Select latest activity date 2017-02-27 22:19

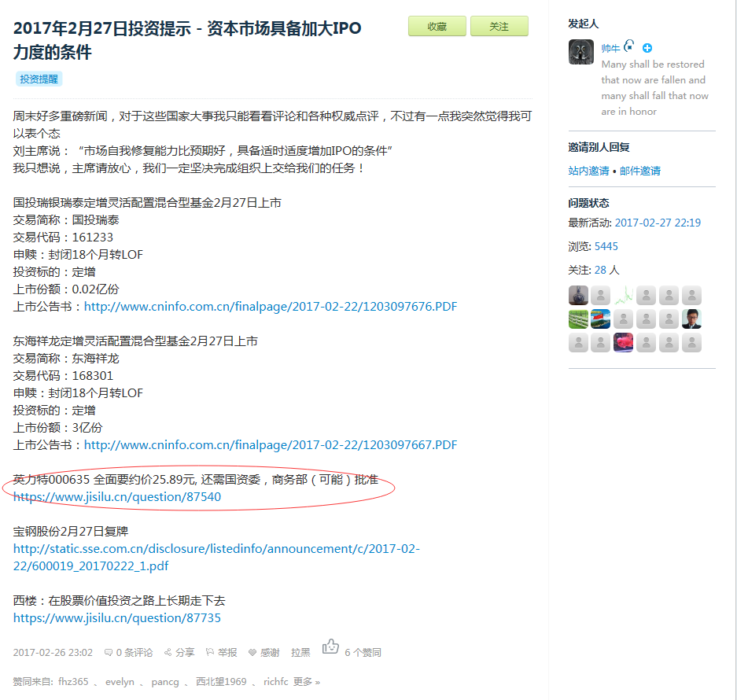pyautogui.click(x=658, y=223)
